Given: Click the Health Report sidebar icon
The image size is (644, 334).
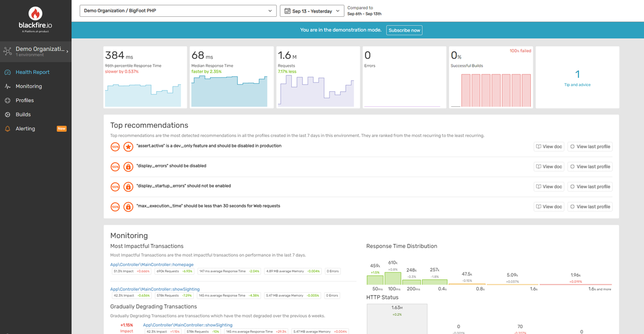Looking at the screenshot, I should click(8, 73).
